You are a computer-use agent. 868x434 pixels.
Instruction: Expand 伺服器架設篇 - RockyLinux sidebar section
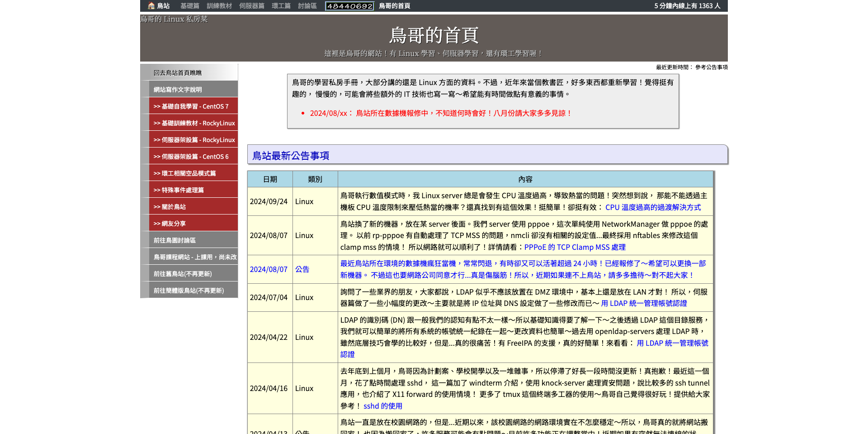point(193,140)
